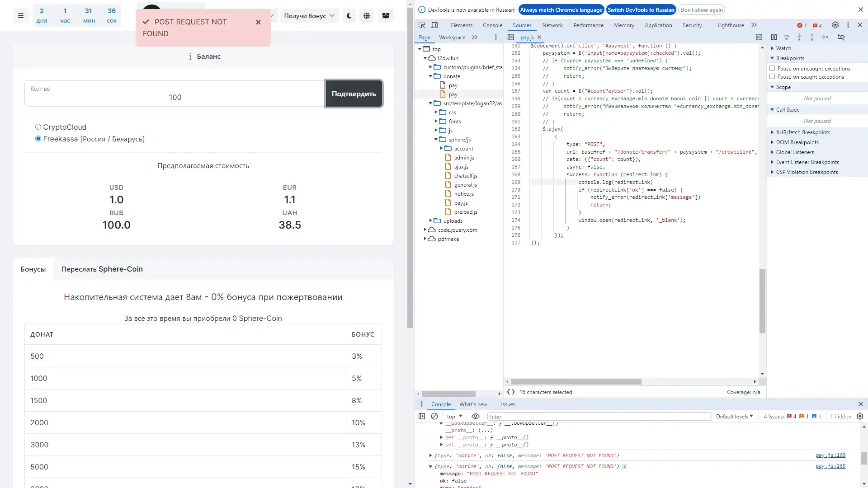This screenshot has height=488, width=868.
Task: Click Switch DevTools to Russian button
Action: pyautogui.click(x=641, y=10)
